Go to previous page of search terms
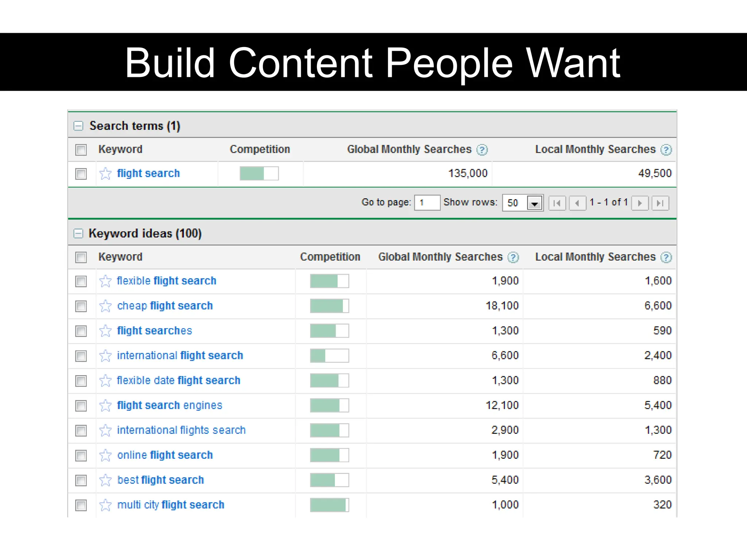Screen dimensions: 747x560 (x=577, y=203)
